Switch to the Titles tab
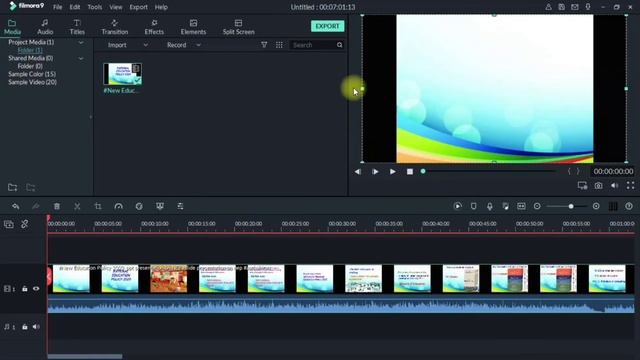The height and width of the screenshot is (360, 640). [77, 27]
